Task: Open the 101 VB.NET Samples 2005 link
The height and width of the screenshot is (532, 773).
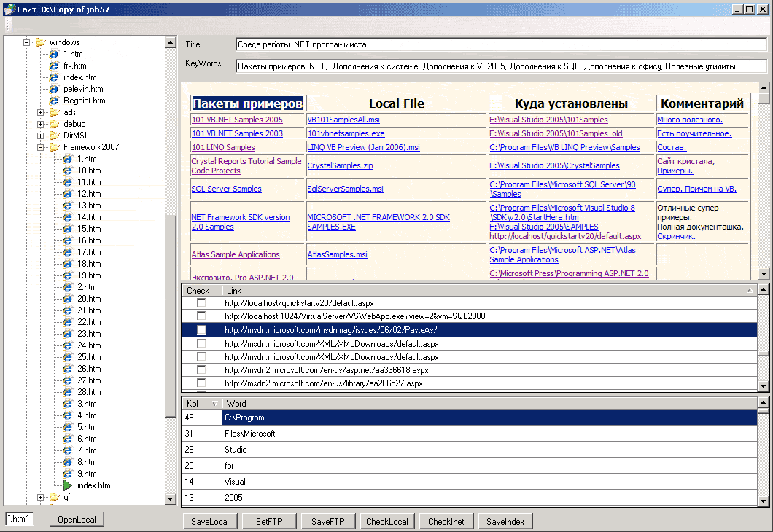Action: pos(237,120)
